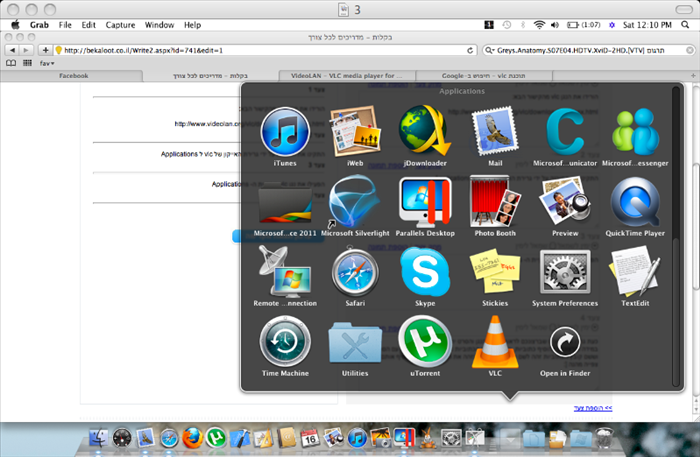Open System Preferences in the stack

(x=565, y=271)
